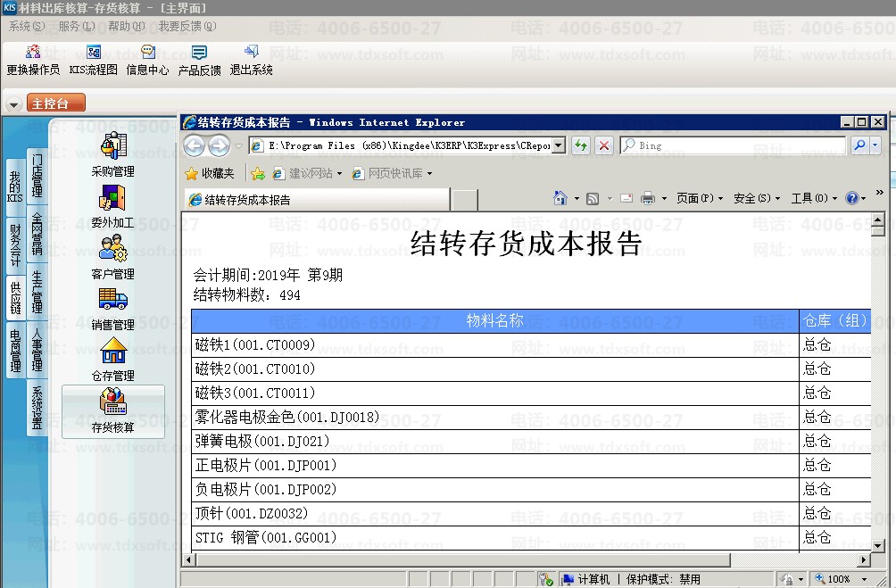The image size is (896, 588).
Task: Click the 更换操作员 switch operator icon
Action: pos(33,60)
